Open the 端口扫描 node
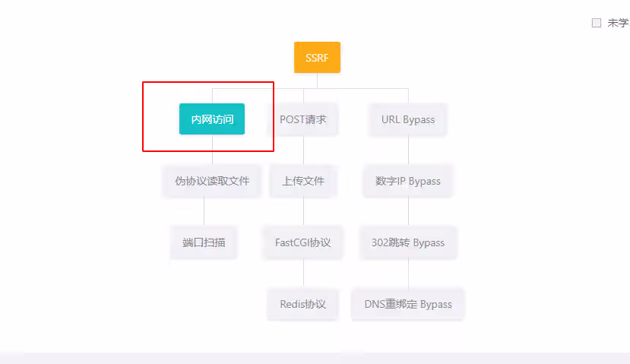630x364 pixels. coord(204,242)
